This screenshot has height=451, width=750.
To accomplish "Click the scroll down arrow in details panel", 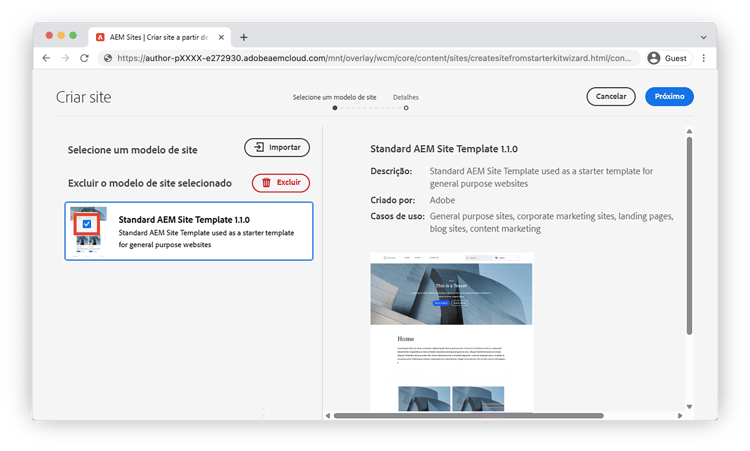I will [689, 407].
